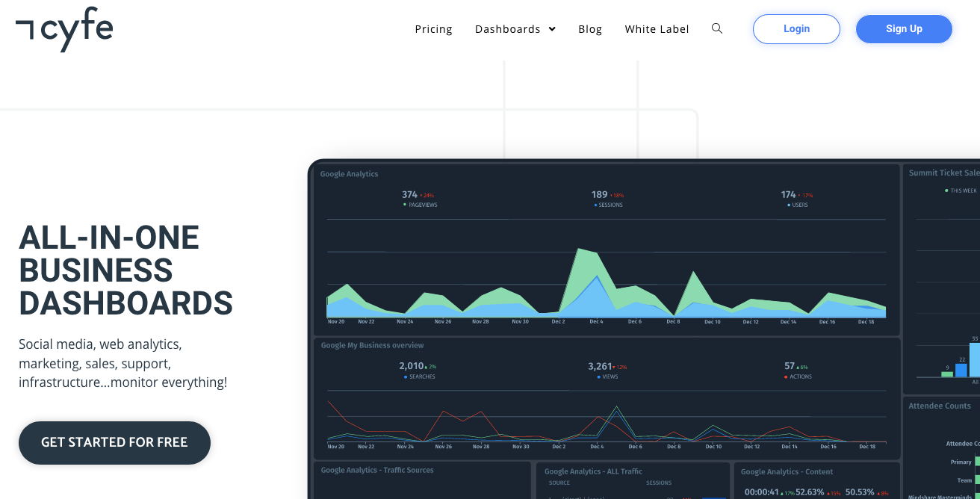The image size is (980, 499).
Task: Go to the Blog page
Action: (x=590, y=29)
